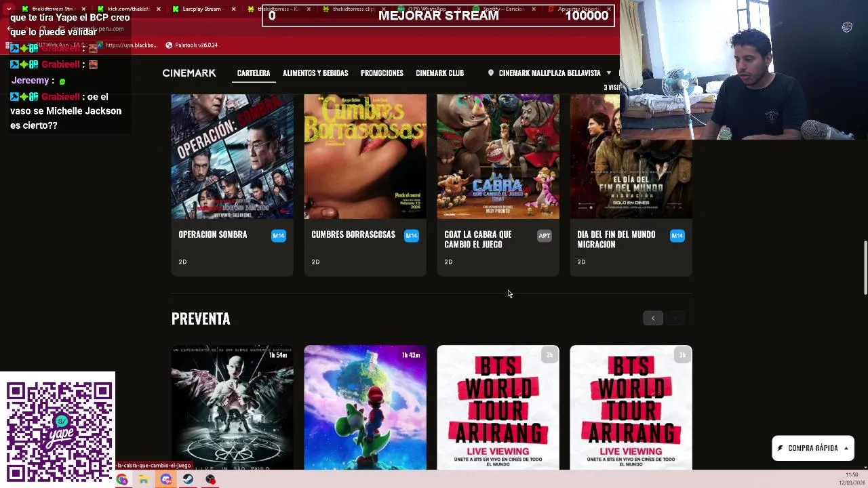Click Goat La Cabra Que Cambio El Juego title
868x488 pixels.
[479, 239]
